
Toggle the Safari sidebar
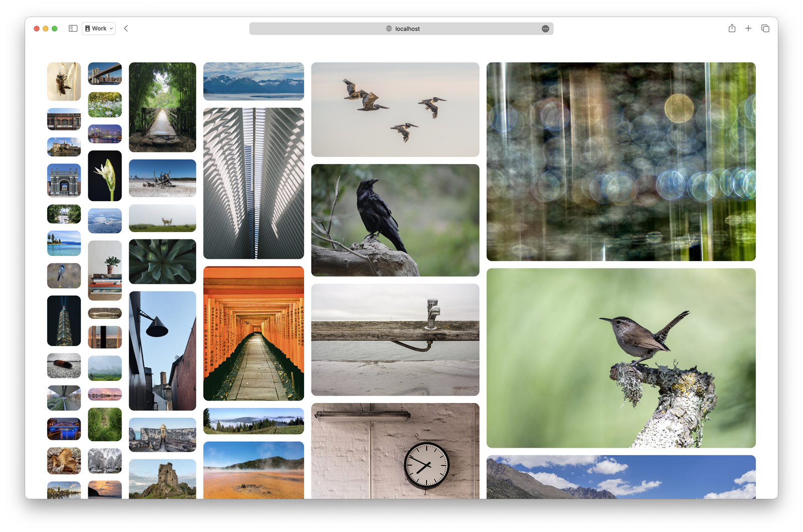73,29
